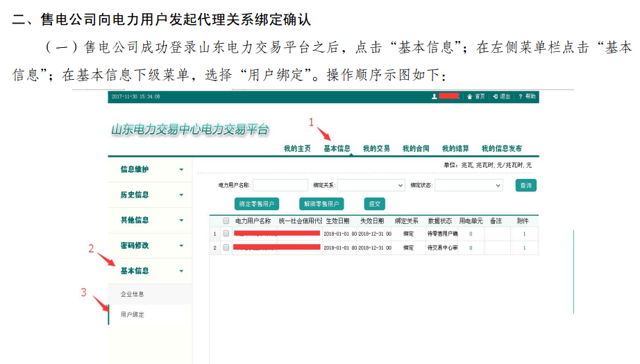Check the second row's checkbox
Image resolution: width=640 pixels, height=364 pixels.
click(226, 248)
